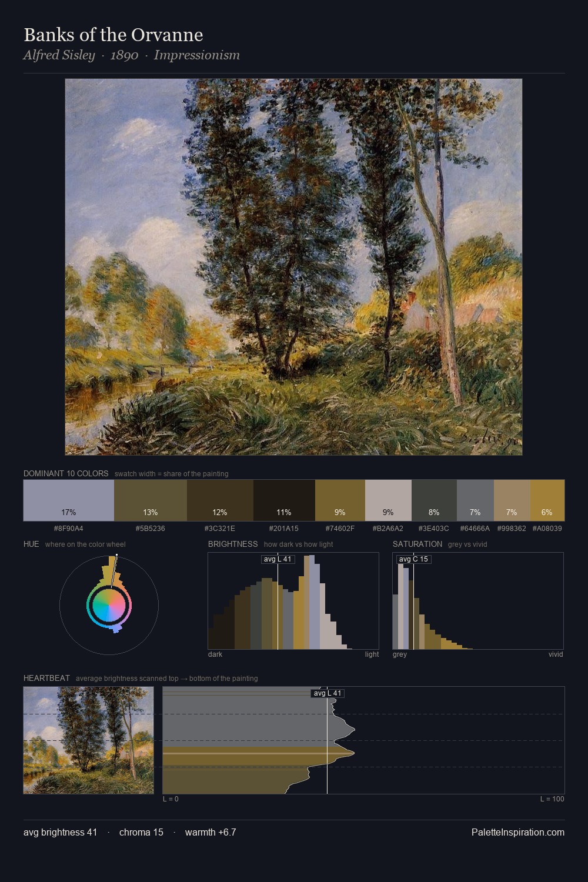
Task: Click the #5B5236 olive swatch
Action: 151,500
